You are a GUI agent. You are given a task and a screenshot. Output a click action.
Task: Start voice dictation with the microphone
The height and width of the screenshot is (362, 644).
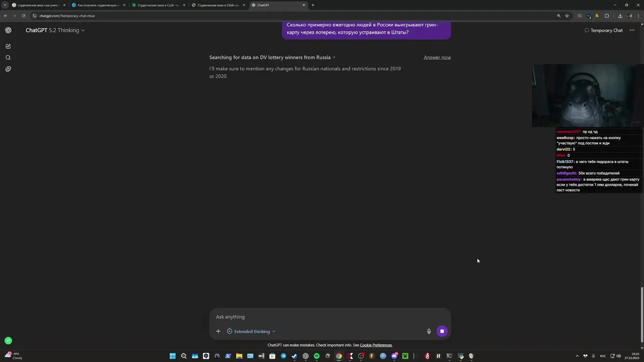[x=429, y=331]
